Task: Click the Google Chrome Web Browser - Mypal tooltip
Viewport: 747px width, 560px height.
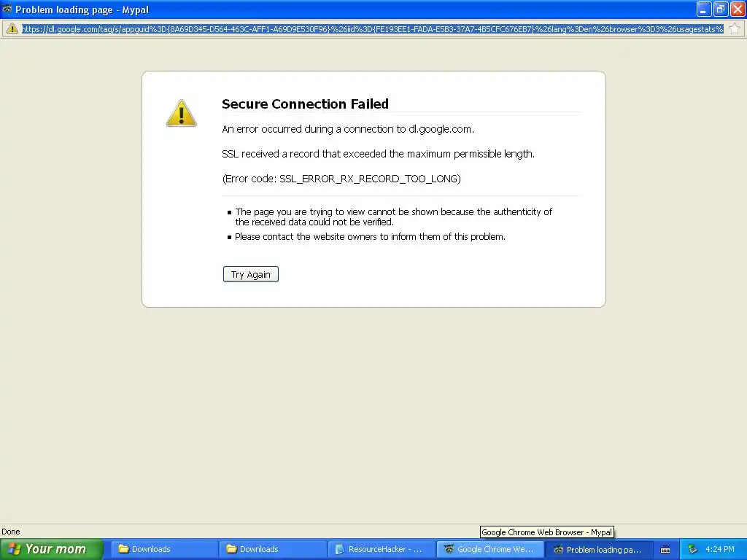Action: (546, 532)
